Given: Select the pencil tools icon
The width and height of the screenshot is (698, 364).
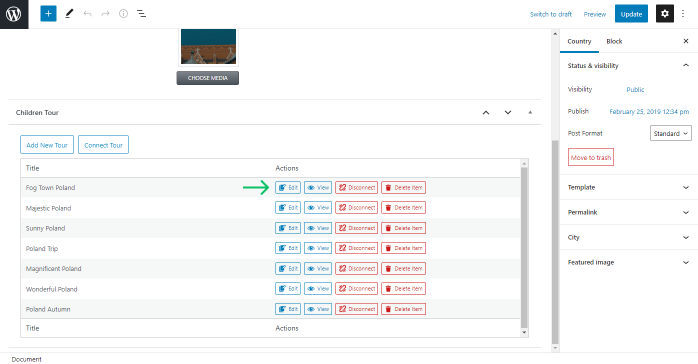Looking at the screenshot, I should coord(69,14).
